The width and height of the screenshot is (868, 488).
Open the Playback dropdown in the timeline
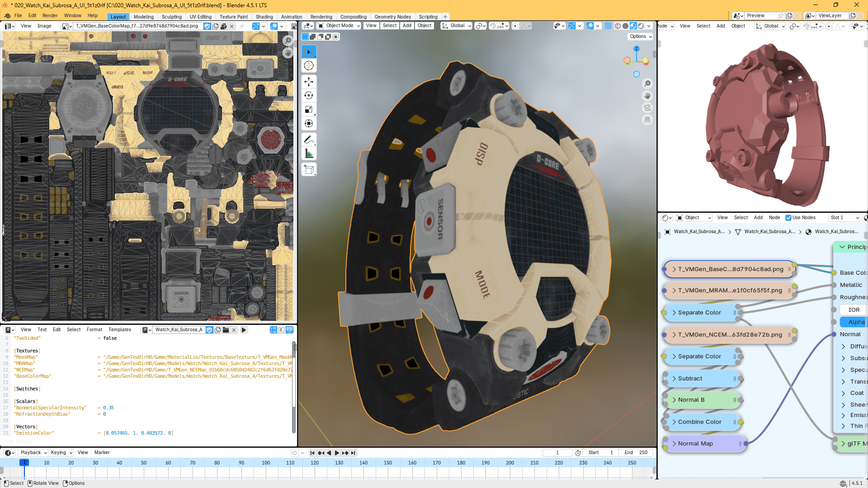[33, 453]
